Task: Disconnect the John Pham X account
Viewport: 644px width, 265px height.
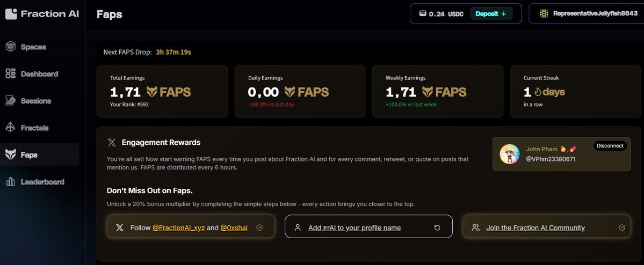Action: click(610, 145)
